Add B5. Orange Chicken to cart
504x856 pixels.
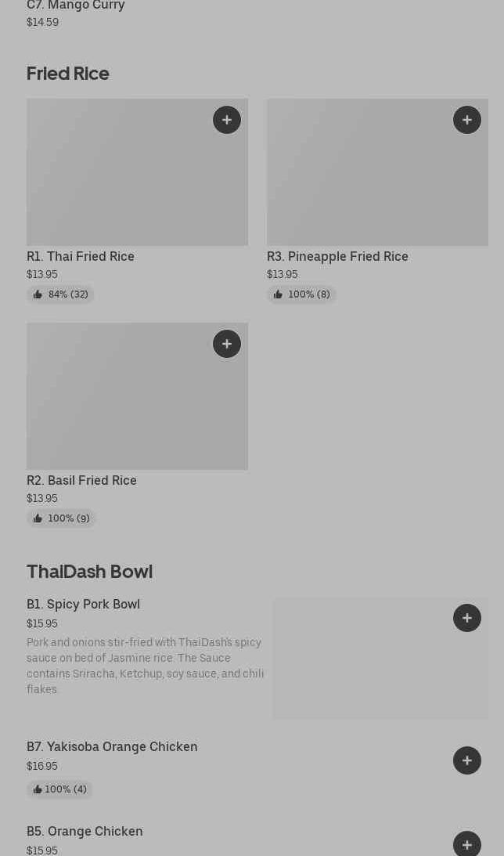(x=467, y=844)
